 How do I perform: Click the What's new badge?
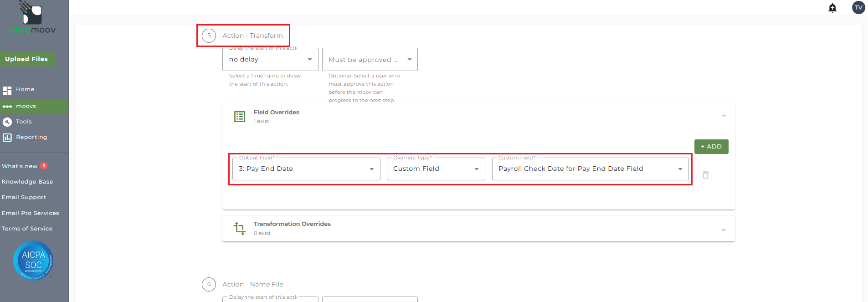[x=44, y=166]
